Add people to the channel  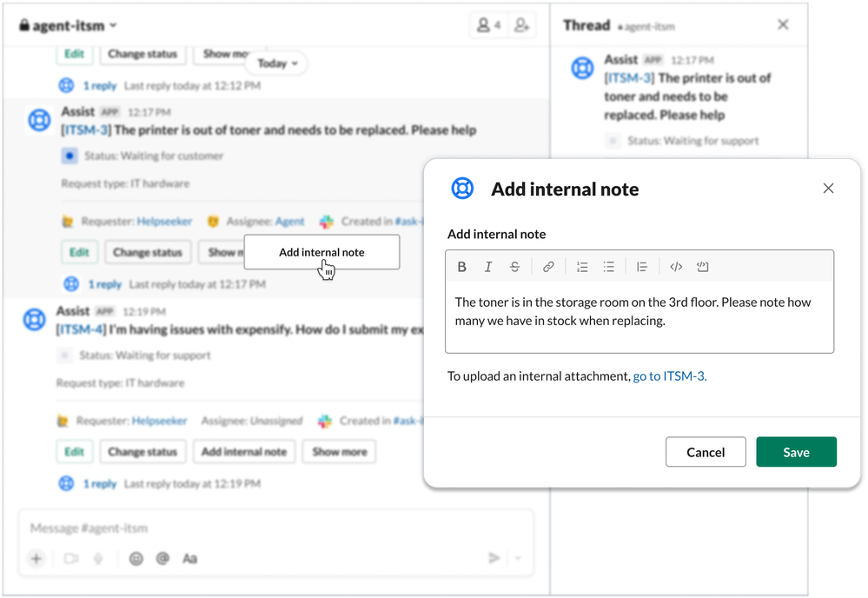tap(521, 25)
